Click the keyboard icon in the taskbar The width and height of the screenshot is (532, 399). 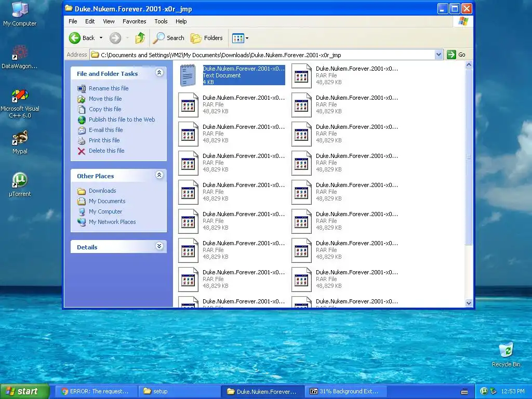pyautogui.click(x=464, y=392)
